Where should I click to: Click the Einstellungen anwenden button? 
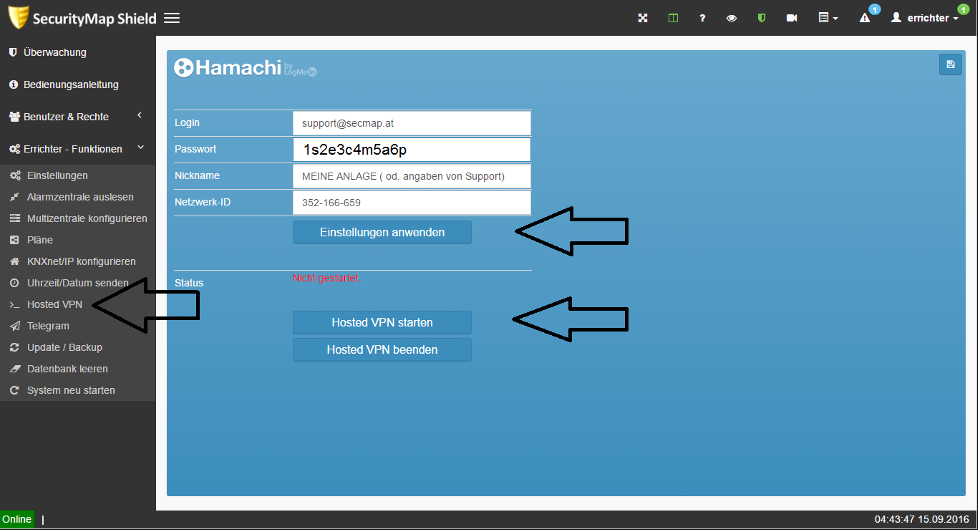pyautogui.click(x=382, y=232)
